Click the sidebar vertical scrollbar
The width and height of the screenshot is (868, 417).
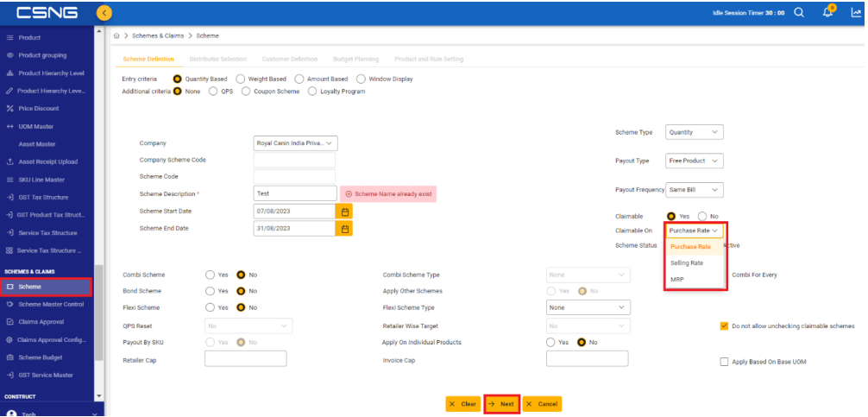point(99,312)
